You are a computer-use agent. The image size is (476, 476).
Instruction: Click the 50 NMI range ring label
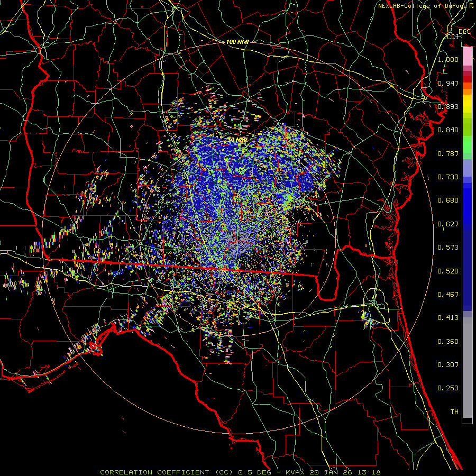[x=237, y=140]
